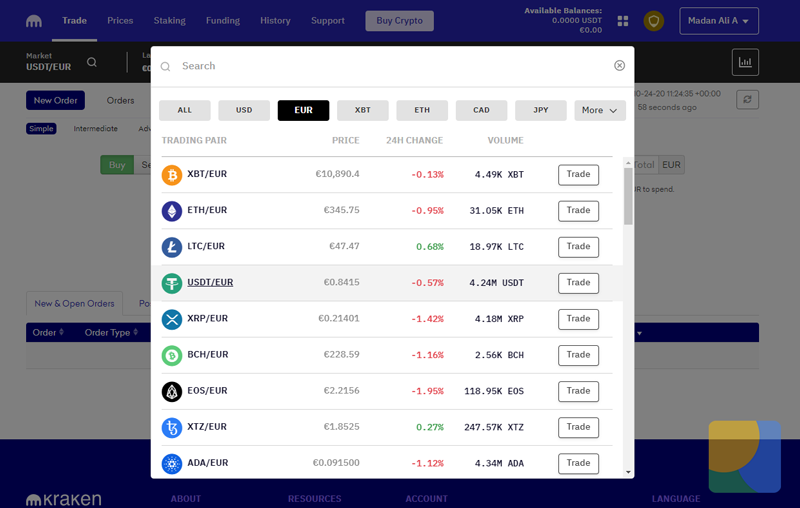Image resolution: width=800 pixels, height=508 pixels.
Task: Select the ALL currency filter
Action: pyautogui.click(x=185, y=110)
